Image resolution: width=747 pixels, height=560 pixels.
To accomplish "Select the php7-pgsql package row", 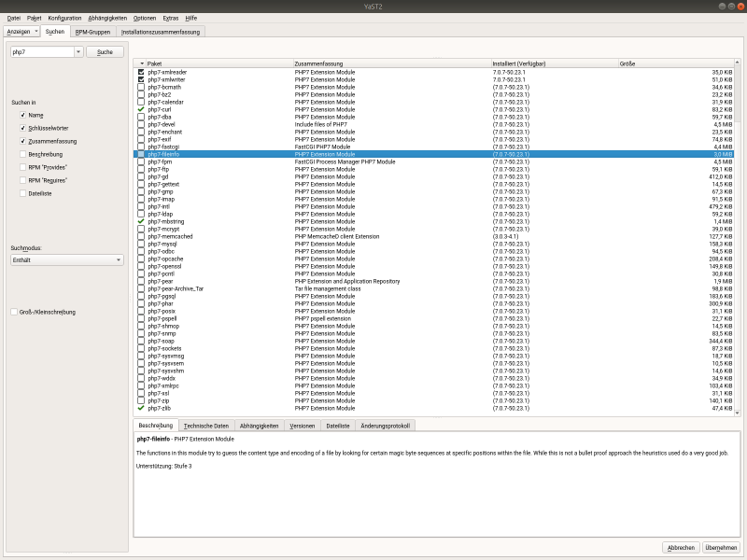I will [x=433, y=296].
